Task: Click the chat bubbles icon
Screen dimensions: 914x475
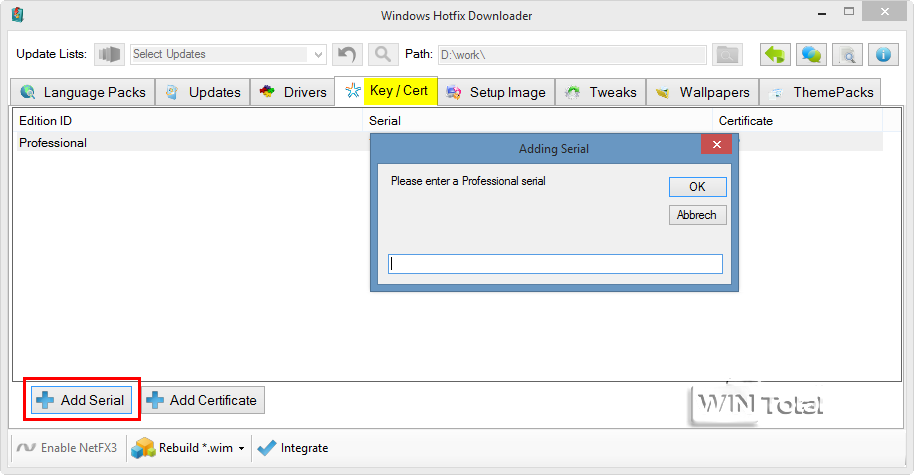Action: click(x=811, y=54)
